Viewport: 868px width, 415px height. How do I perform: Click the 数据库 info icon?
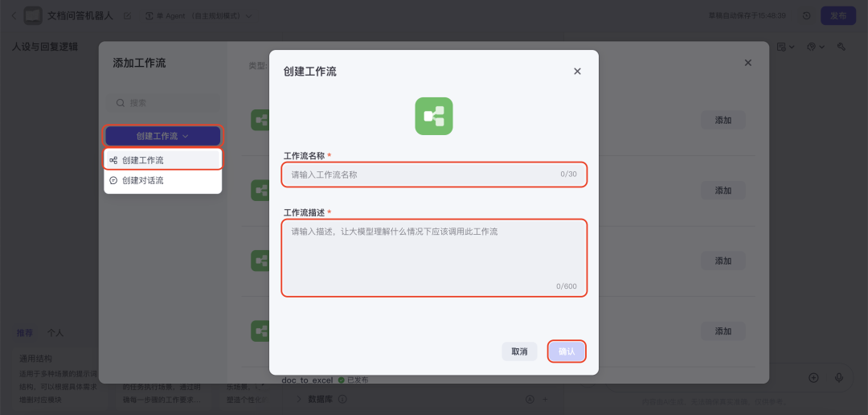(x=342, y=399)
